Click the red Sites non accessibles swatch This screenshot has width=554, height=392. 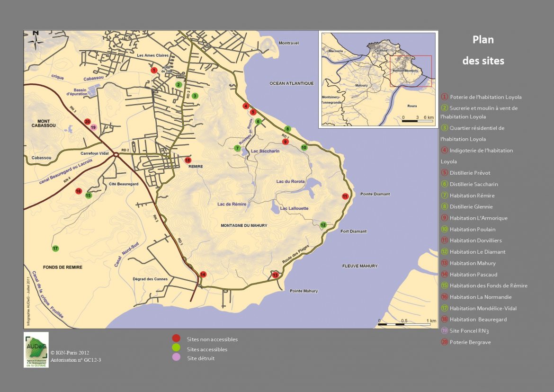pyautogui.click(x=176, y=339)
